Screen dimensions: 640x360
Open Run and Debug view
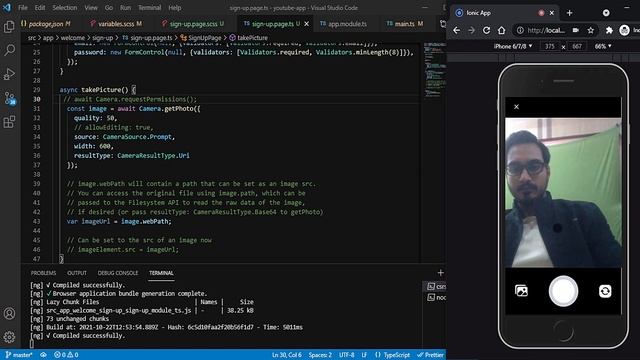pos(9,74)
